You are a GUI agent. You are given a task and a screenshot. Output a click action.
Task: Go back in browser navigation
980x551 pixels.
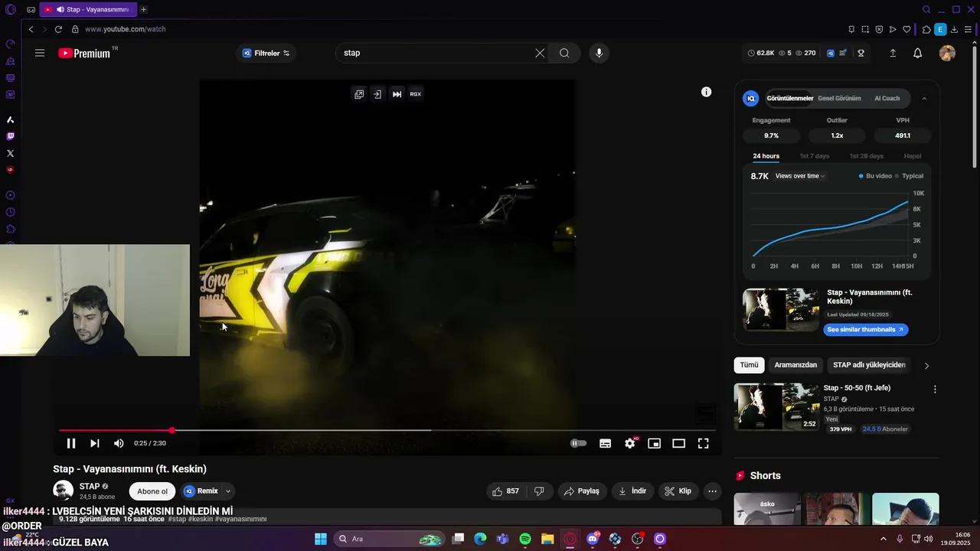31,29
